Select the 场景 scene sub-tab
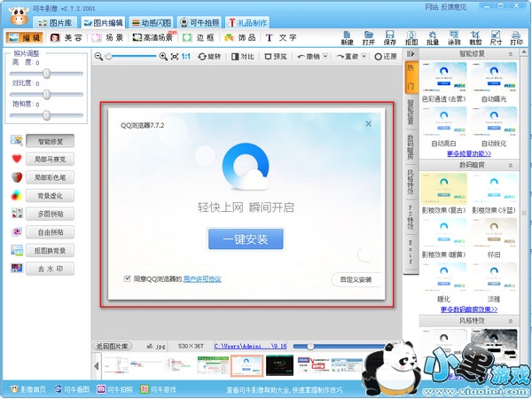 [107, 37]
